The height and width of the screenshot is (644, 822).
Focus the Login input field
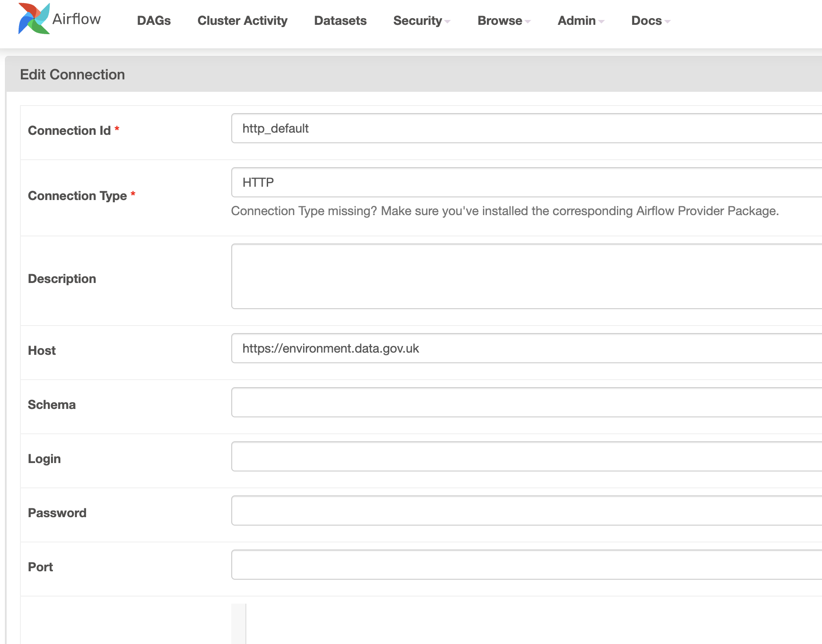tap(526, 456)
